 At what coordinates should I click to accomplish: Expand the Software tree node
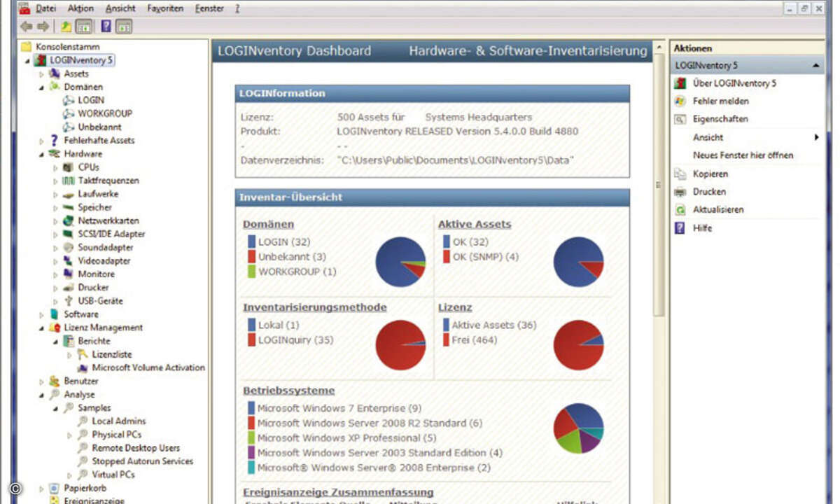point(41,314)
